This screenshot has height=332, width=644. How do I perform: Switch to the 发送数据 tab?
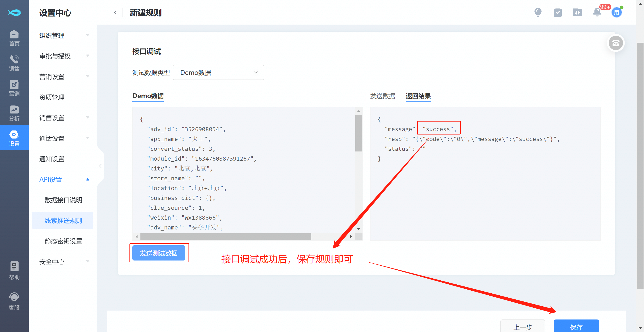click(x=382, y=96)
